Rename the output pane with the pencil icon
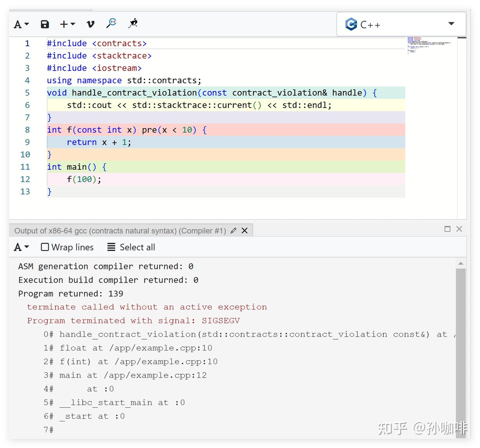The height and width of the screenshot is (448, 480). pyautogui.click(x=233, y=230)
